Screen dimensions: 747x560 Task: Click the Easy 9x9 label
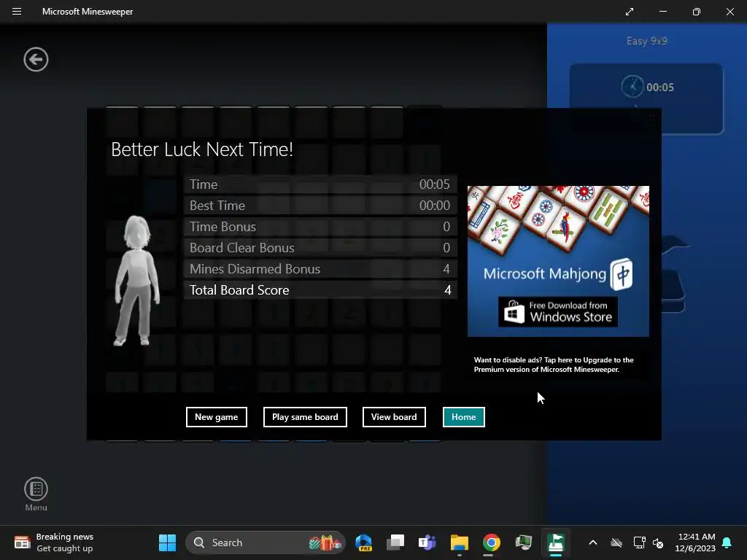pos(646,41)
